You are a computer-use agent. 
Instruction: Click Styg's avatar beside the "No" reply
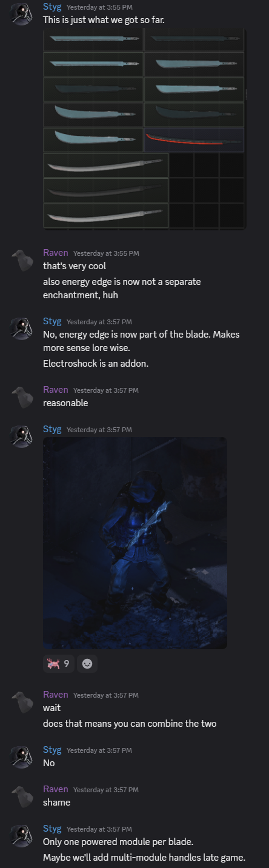[22, 756]
